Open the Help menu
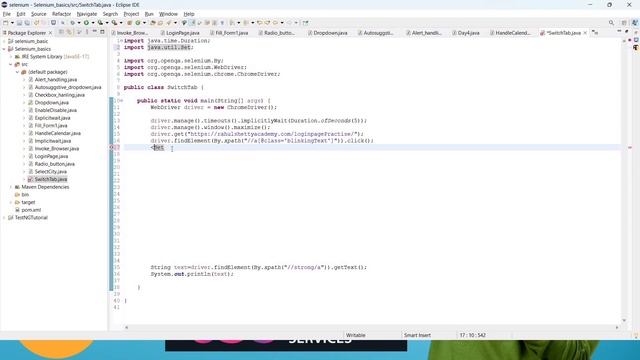 (x=189, y=14)
